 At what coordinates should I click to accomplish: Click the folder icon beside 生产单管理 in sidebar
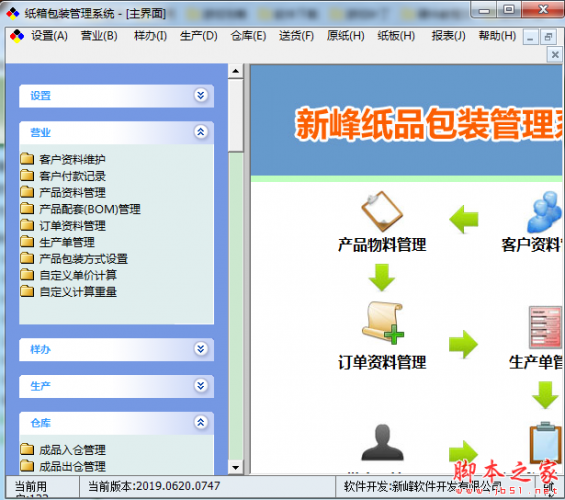pyautogui.click(x=27, y=241)
